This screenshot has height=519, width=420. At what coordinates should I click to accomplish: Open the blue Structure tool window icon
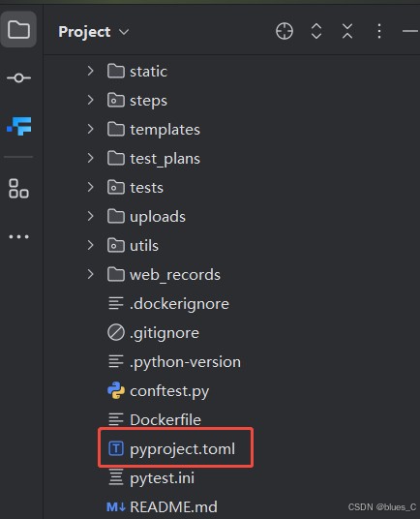[19, 126]
